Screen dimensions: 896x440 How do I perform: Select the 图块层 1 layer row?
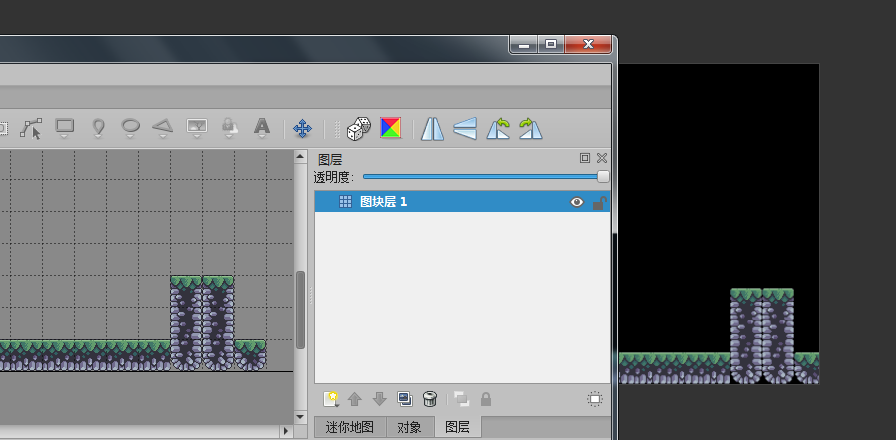coord(462,202)
